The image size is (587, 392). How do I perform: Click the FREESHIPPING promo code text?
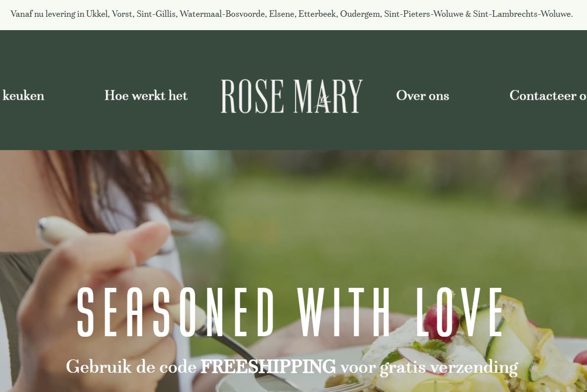coord(268,366)
